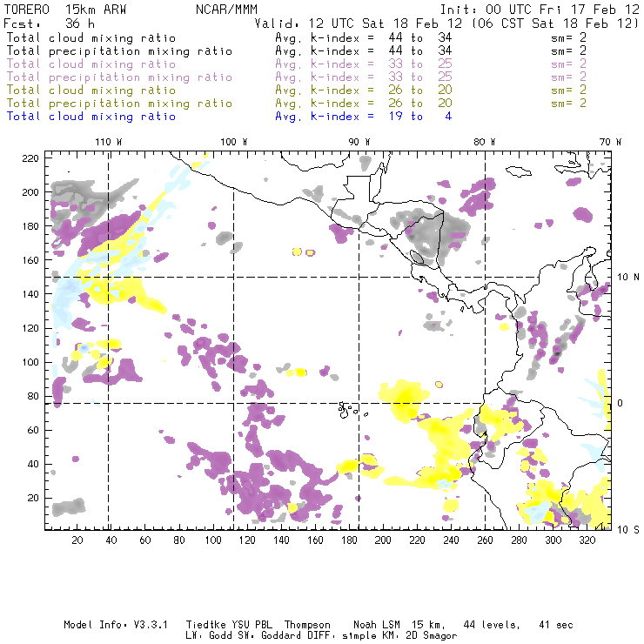Select the "Init: 00 UTC Fri 17 Feb 12" text
Viewport: 644px width, 644px height.
coord(540,10)
